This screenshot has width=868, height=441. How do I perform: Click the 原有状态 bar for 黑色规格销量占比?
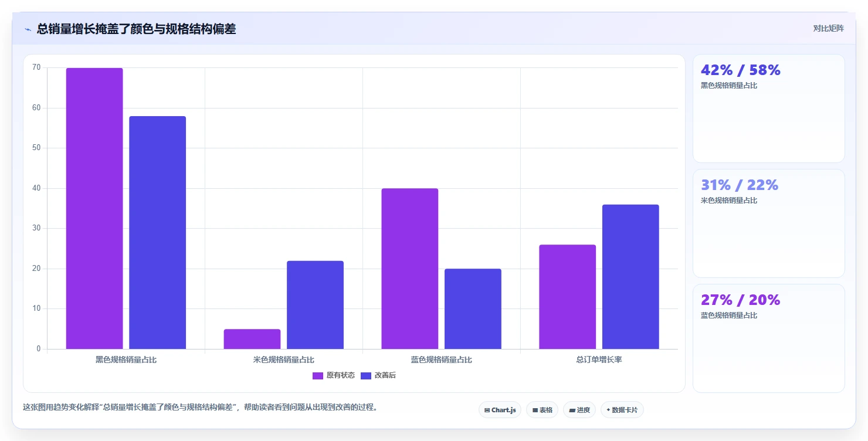click(x=94, y=208)
